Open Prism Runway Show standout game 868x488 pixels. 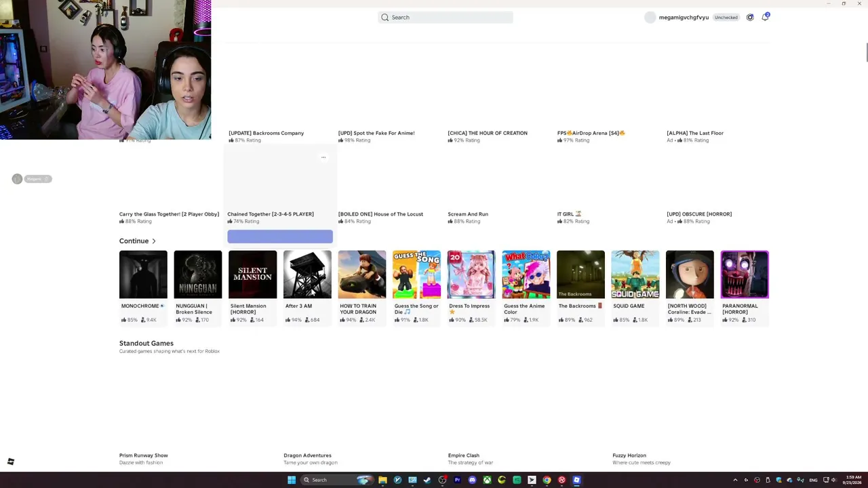point(144,455)
